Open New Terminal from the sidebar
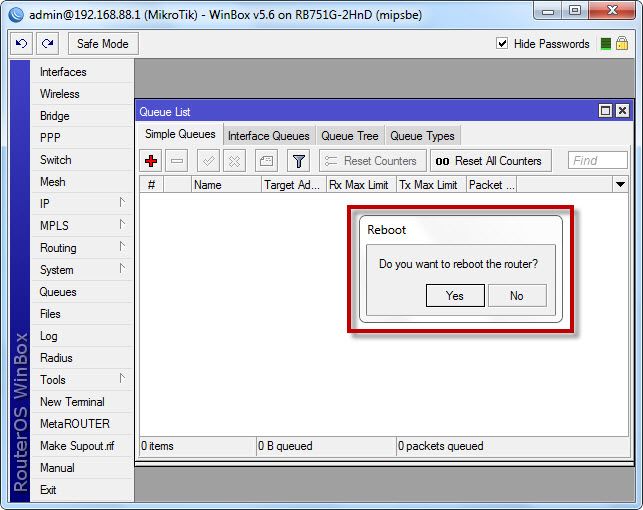The height and width of the screenshot is (510, 643). click(72, 402)
